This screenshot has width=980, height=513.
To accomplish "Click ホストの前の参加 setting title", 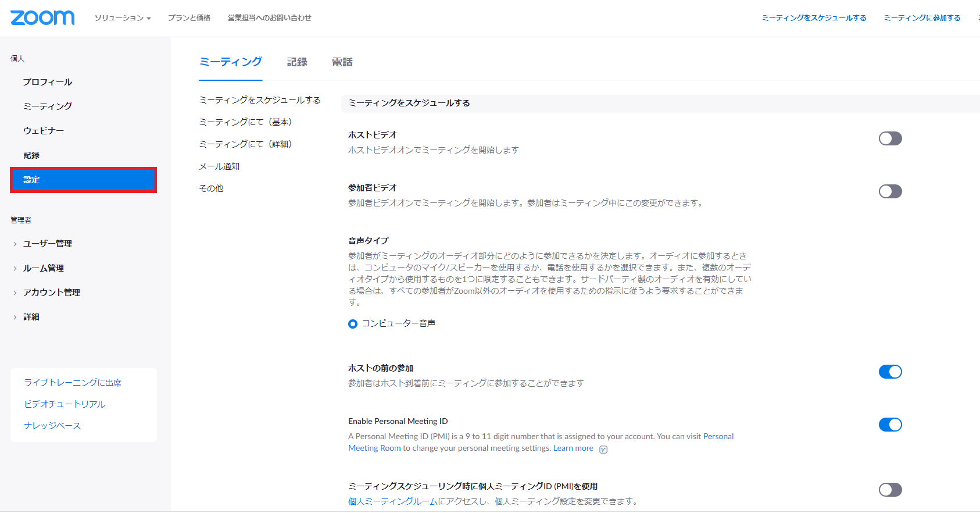I will [381, 368].
